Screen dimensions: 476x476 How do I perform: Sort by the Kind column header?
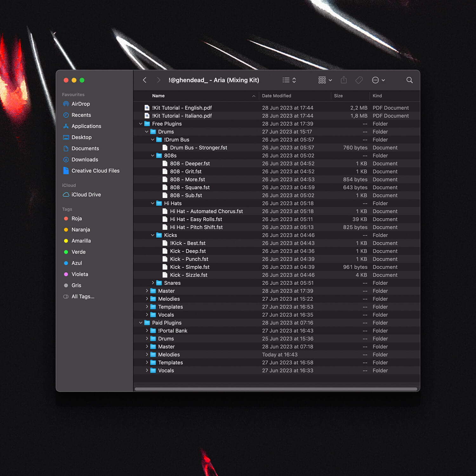tap(377, 96)
